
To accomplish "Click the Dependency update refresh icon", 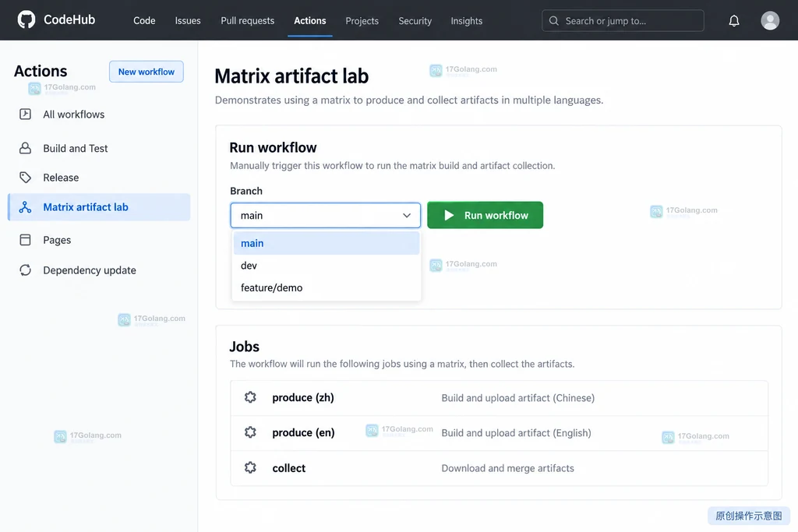I will pos(25,270).
